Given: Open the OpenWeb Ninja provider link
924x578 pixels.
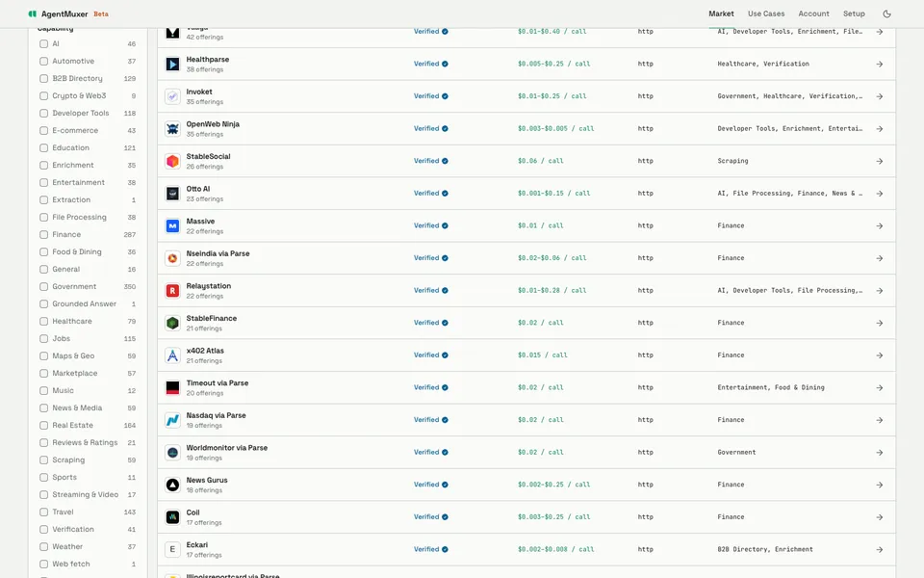Looking at the screenshot, I should [213, 124].
